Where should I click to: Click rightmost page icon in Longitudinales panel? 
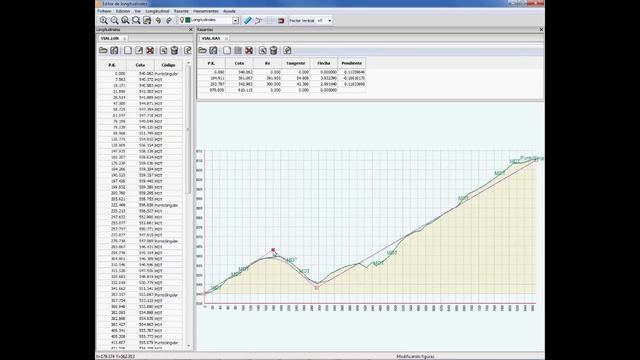[188, 50]
